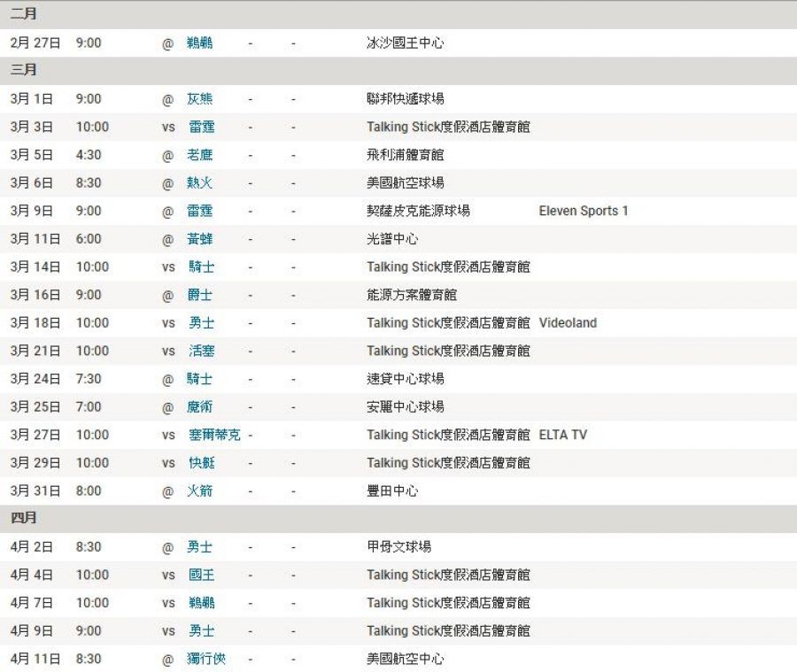Open the 雷霆 team link on 3月 3日
This screenshot has height=672, width=797.
201,127
